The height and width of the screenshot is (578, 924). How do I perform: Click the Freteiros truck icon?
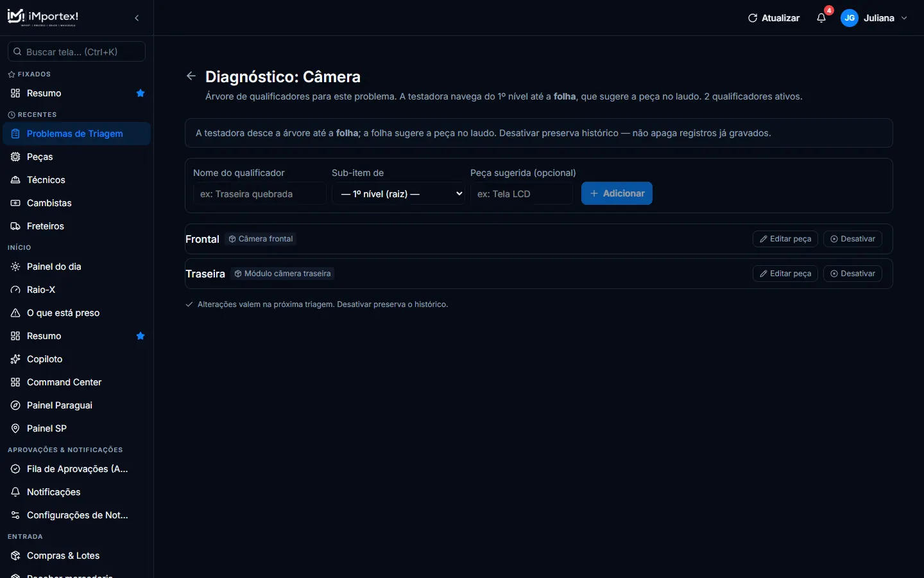pos(15,226)
